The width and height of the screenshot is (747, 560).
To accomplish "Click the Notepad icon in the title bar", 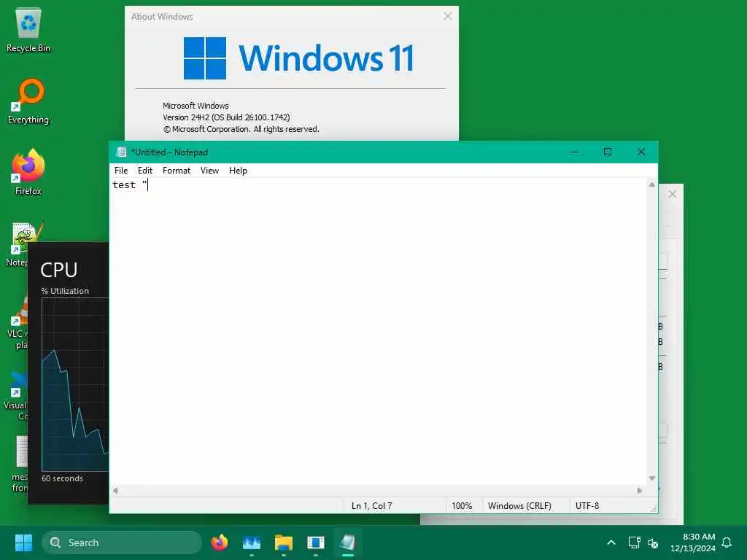I will point(122,152).
